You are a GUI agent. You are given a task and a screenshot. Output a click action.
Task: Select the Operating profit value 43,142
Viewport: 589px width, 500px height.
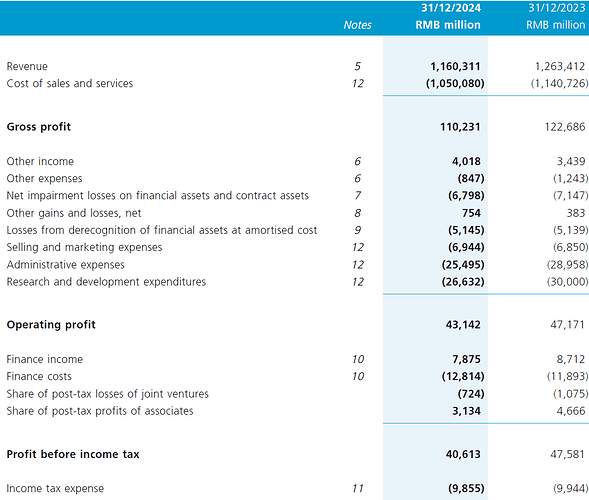463,325
